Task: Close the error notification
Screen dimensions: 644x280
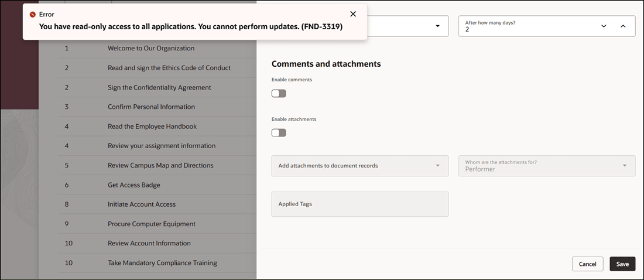Action: coord(353,14)
